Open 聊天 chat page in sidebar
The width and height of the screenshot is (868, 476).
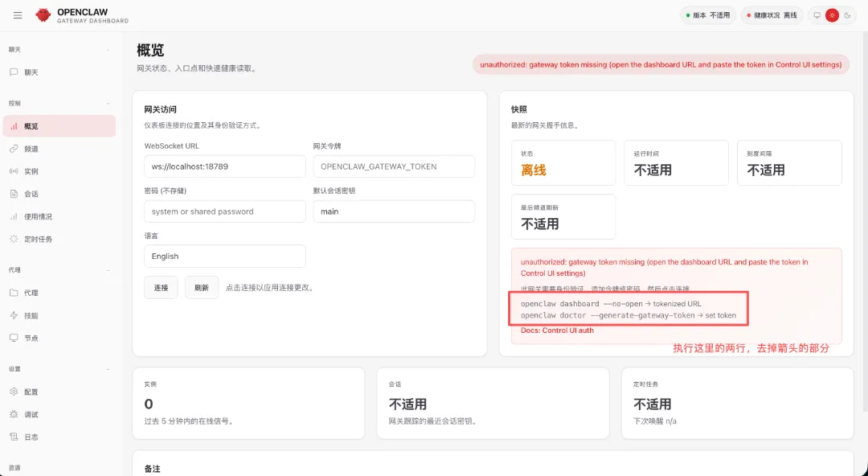59,72
